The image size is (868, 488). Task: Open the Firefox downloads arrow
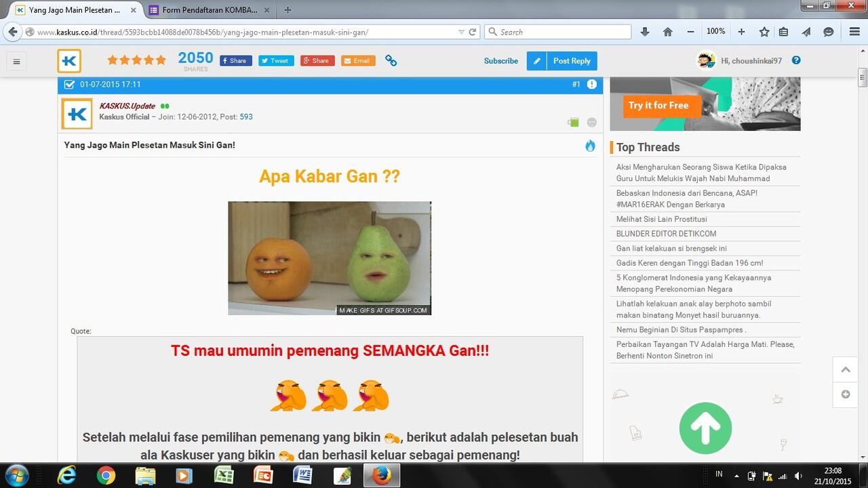coord(645,32)
